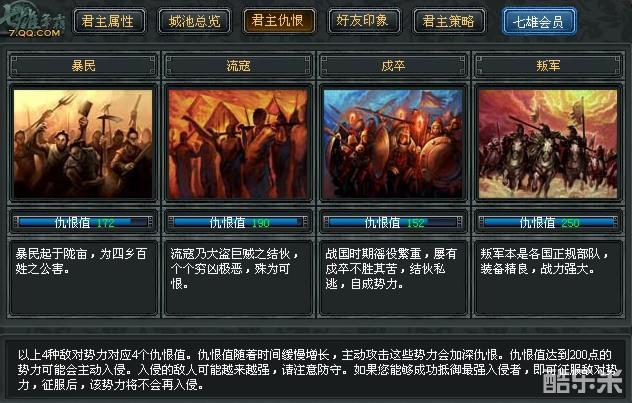This screenshot has height=403, width=632.
Task: Click the 7.QQ.COM game logo
Action: 33,20
